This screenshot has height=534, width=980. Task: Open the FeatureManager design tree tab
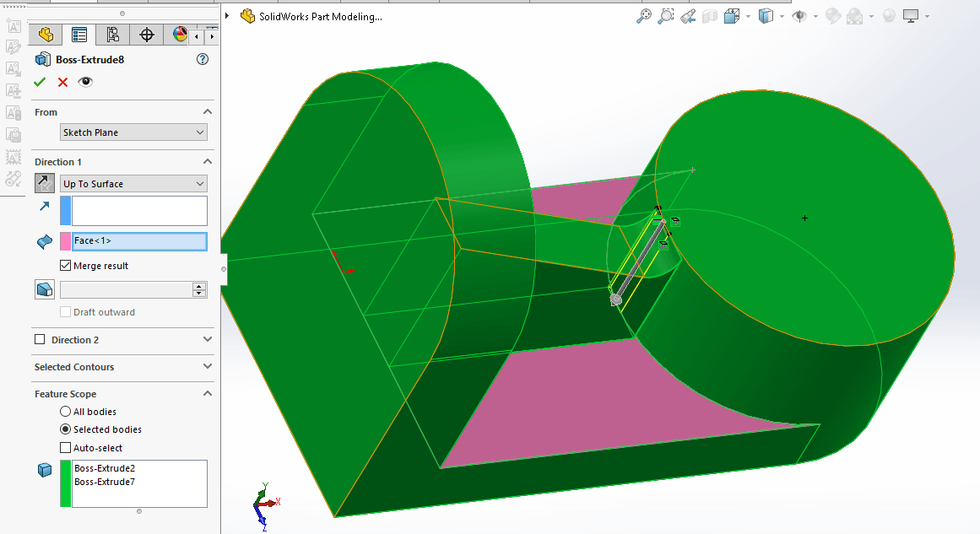coord(46,35)
